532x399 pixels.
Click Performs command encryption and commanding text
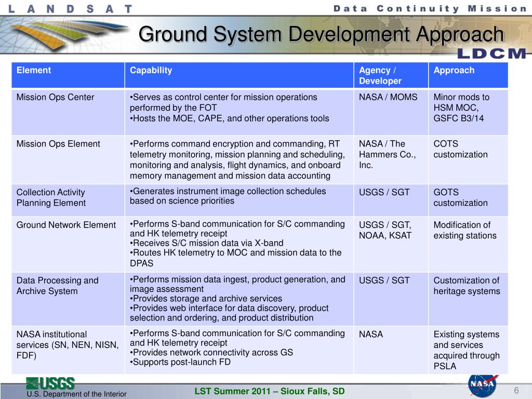237,160
